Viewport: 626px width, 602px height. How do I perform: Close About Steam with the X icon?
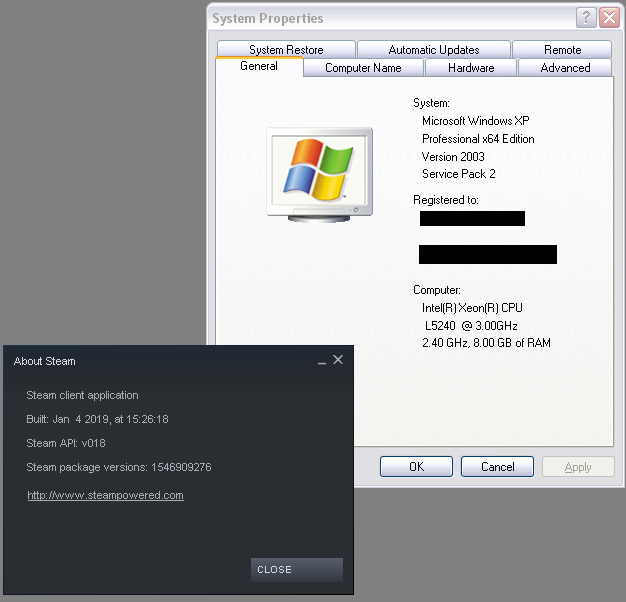point(338,360)
